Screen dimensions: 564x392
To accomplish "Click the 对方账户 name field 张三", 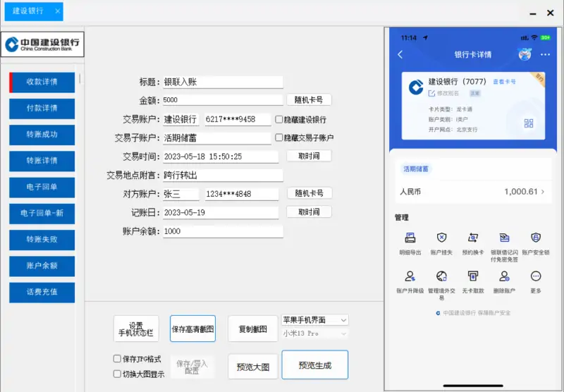I will (180, 194).
